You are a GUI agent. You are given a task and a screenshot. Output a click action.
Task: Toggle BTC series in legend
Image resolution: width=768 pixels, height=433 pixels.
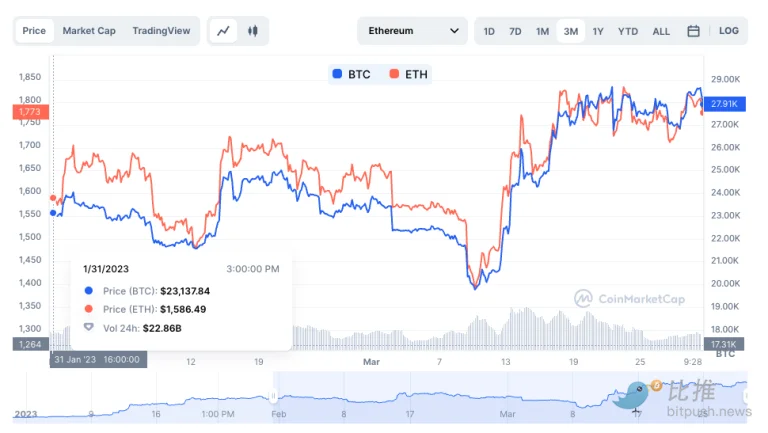pyautogui.click(x=351, y=74)
